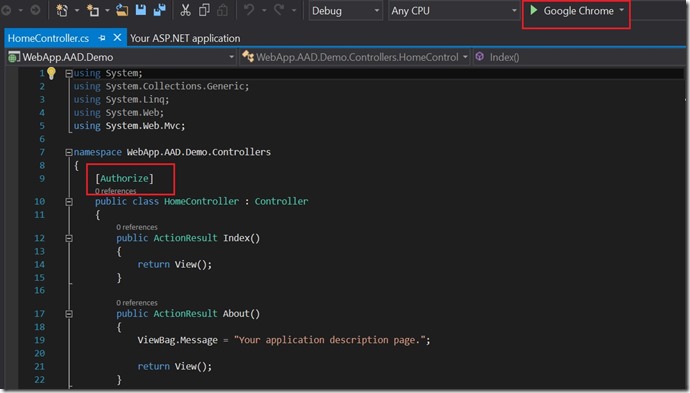The image size is (690, 393).
Task: Click System.Collections.Generic on line 2
Action: [x=175, y=86]
